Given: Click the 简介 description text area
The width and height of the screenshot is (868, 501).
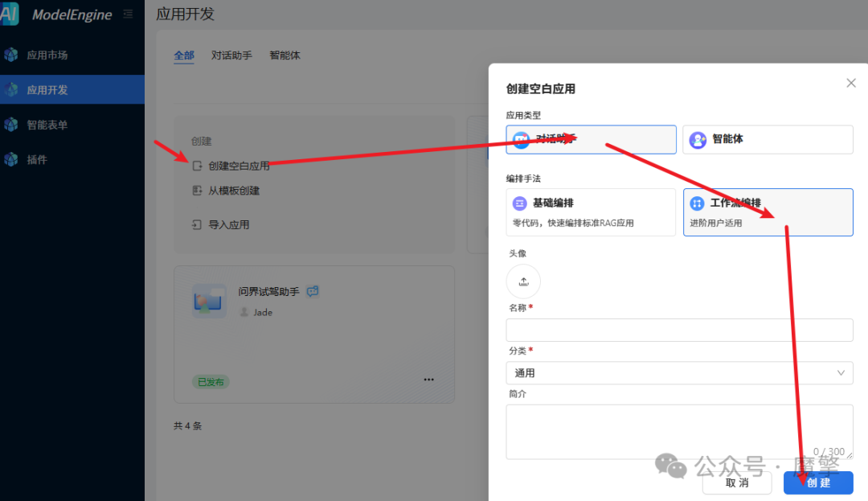Looking at the screenshot, I should 679,432.
